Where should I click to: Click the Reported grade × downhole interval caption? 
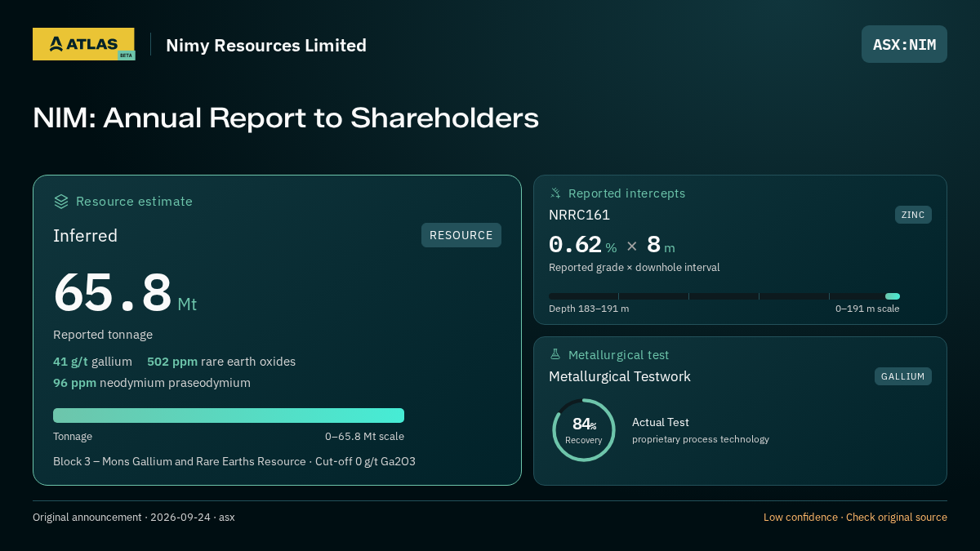(x=635, y=268)
